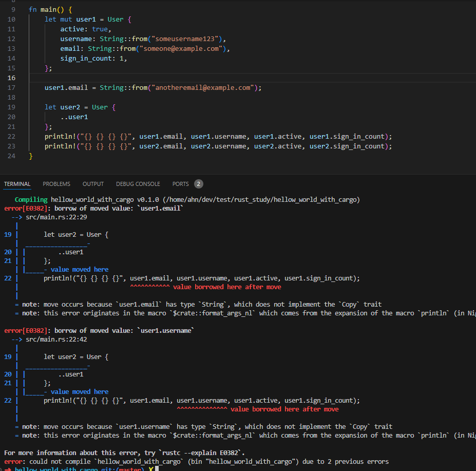
Task: Open link src/main.rs:22:42 in terminal
Action: tap(56, 339)
